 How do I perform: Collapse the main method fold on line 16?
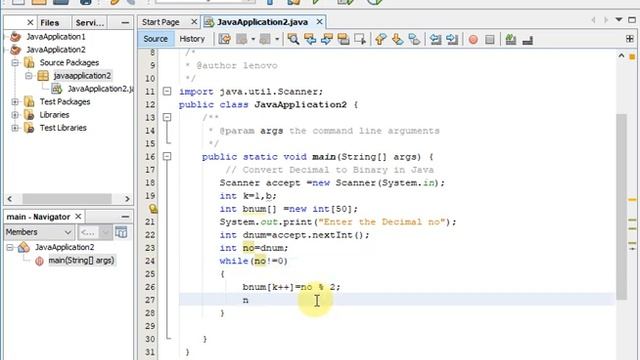(167, 156)
